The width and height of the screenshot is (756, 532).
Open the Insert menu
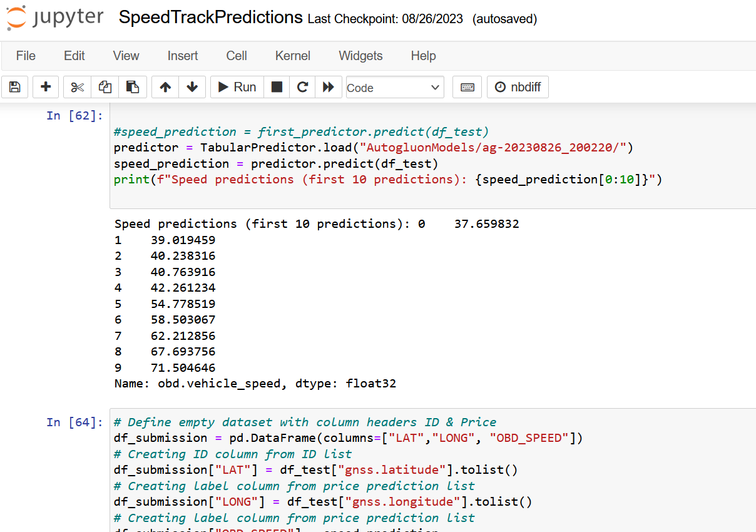[183, 56]
